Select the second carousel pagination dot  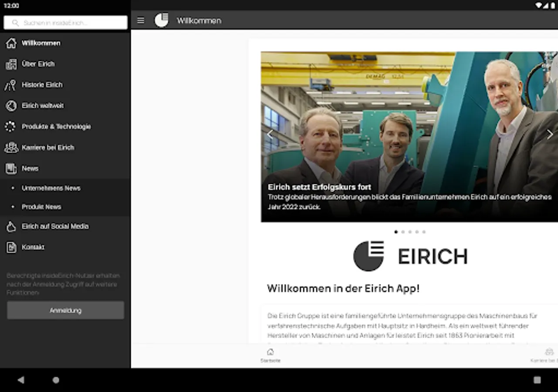tap(403, 232)
